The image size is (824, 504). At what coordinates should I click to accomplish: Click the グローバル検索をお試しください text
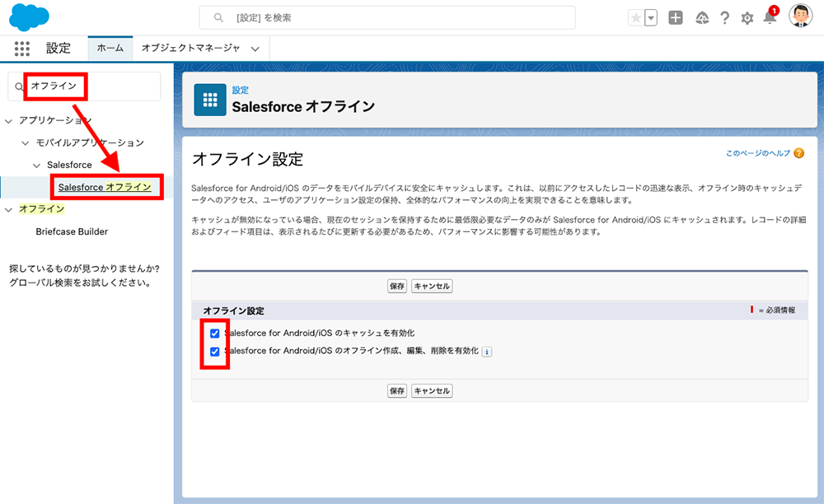(x=81, y=283)
